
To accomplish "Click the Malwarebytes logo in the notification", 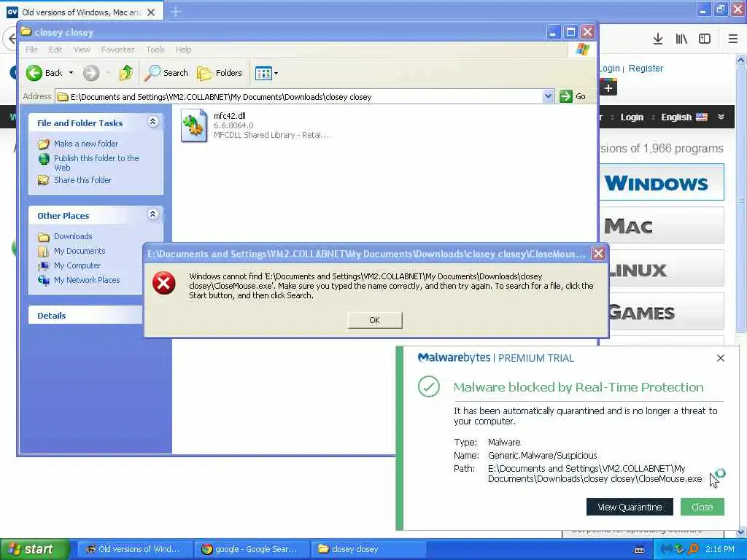I will (454, 357).
